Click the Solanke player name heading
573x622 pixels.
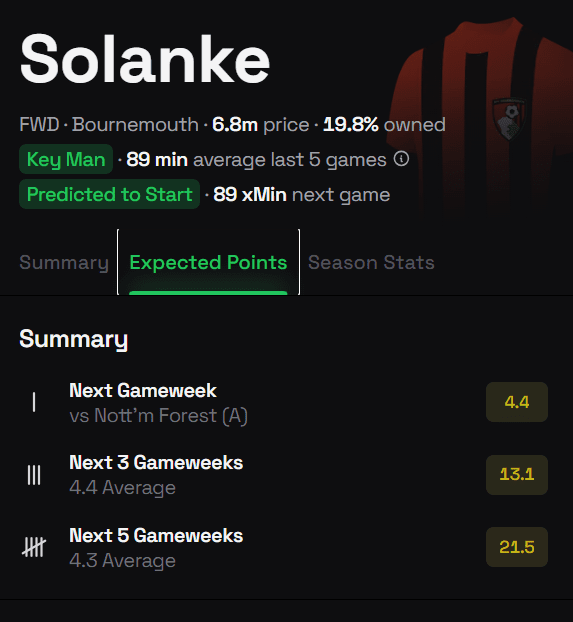coord(145,59)
